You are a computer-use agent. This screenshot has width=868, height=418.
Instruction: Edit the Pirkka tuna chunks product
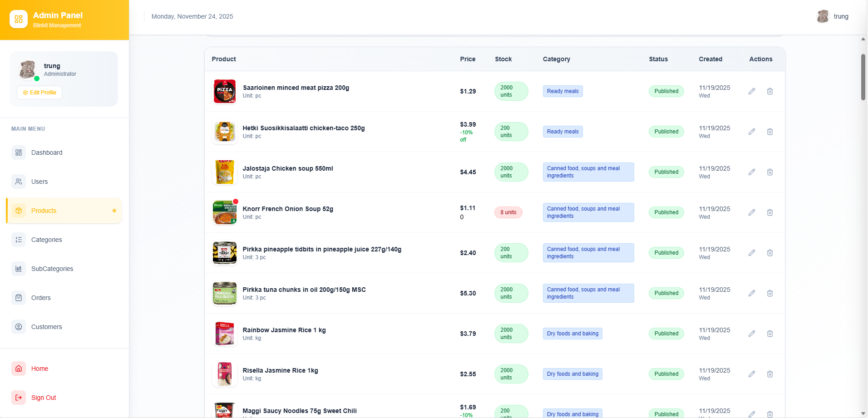(x=752, y=293)
